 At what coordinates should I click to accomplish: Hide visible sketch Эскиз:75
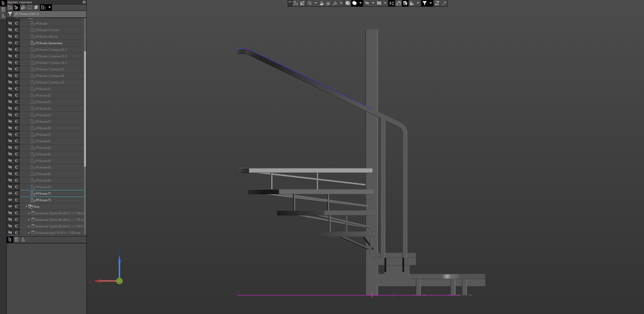(10, 200)
